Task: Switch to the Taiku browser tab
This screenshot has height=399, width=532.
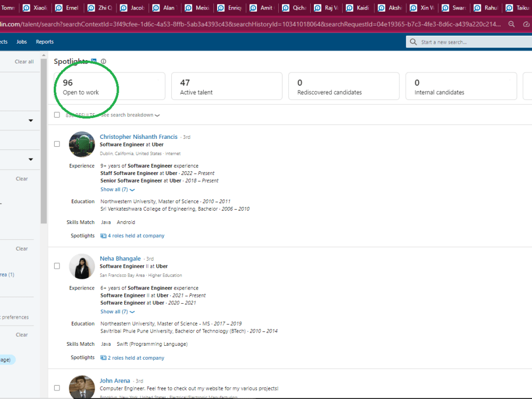Action: [x=518, y=7]
